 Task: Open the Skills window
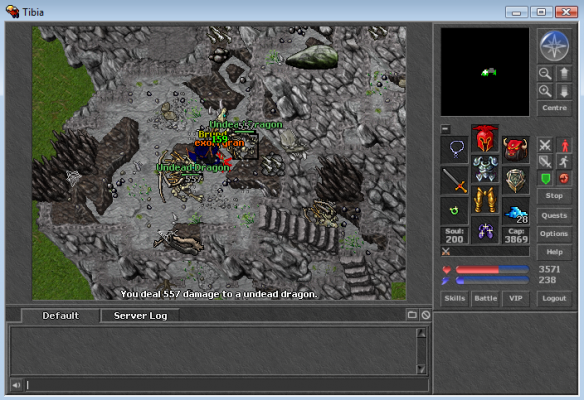pos(454,299)
